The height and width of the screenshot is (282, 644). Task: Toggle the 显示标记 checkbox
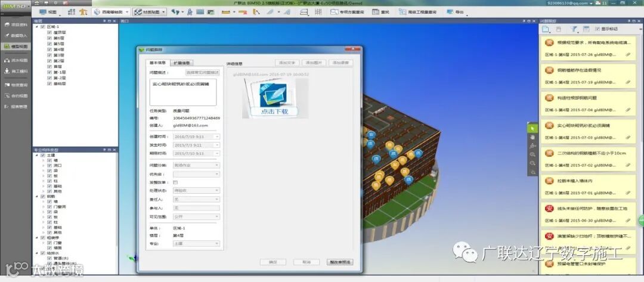(597, 29)
